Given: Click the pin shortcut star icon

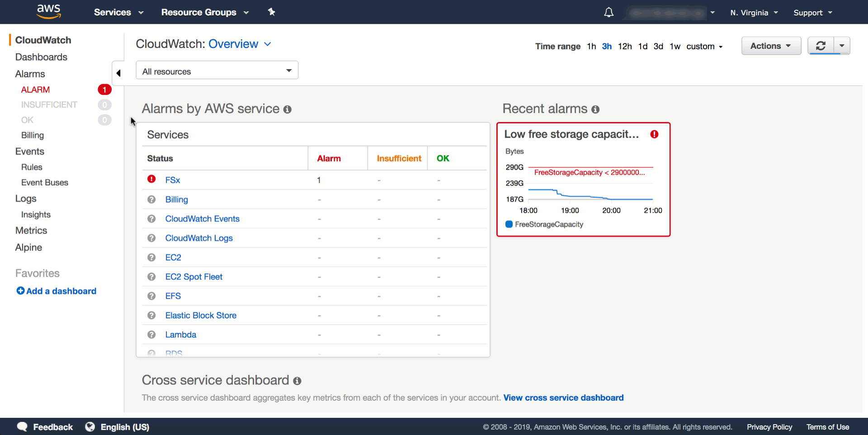Looking at the screenshot, I should [271, 12].
